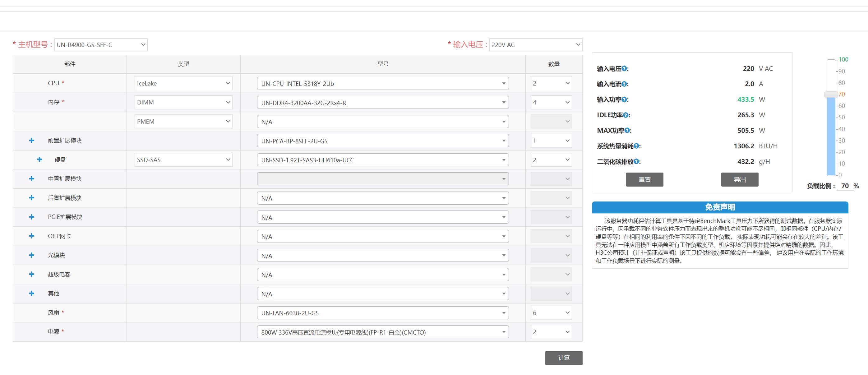
Task: Click help icon beside 输入功率
Action: coord(624,100)
